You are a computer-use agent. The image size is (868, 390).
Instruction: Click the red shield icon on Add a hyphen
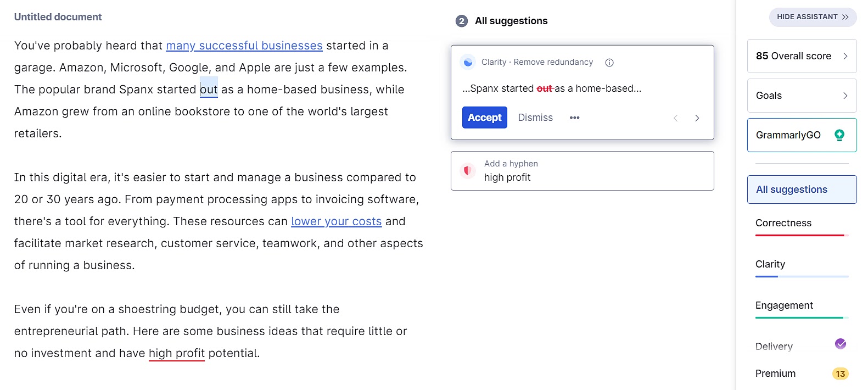point(467,171)
